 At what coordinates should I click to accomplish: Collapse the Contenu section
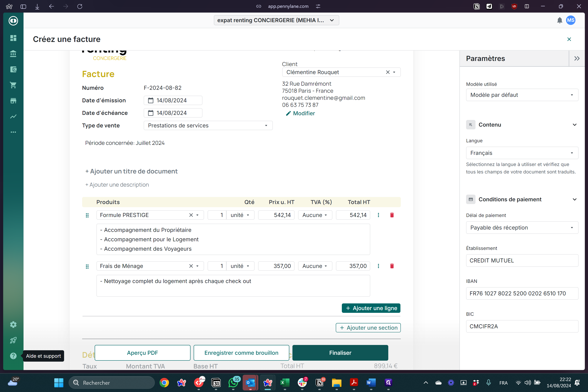tap(574, 125)
